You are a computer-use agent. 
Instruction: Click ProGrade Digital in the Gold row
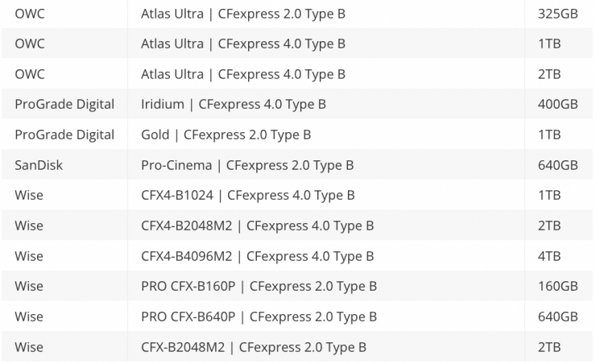(x=64, y=134)
